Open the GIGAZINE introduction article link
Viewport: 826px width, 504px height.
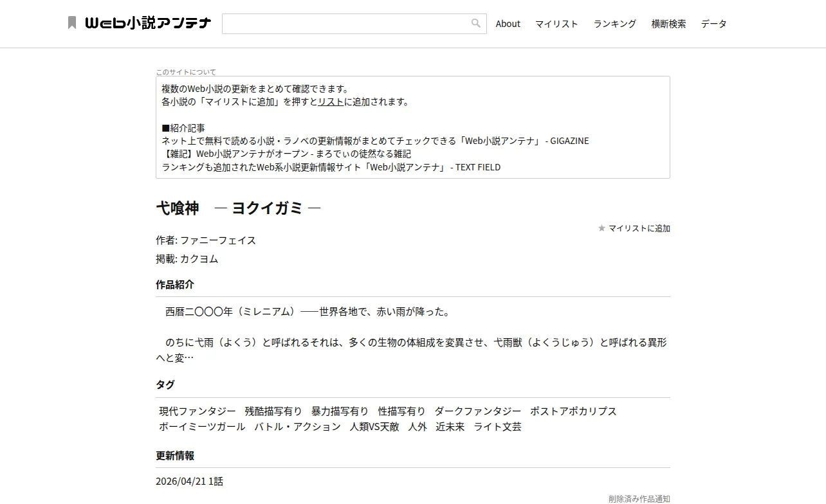pyautogui.click(x=375, y=141)
